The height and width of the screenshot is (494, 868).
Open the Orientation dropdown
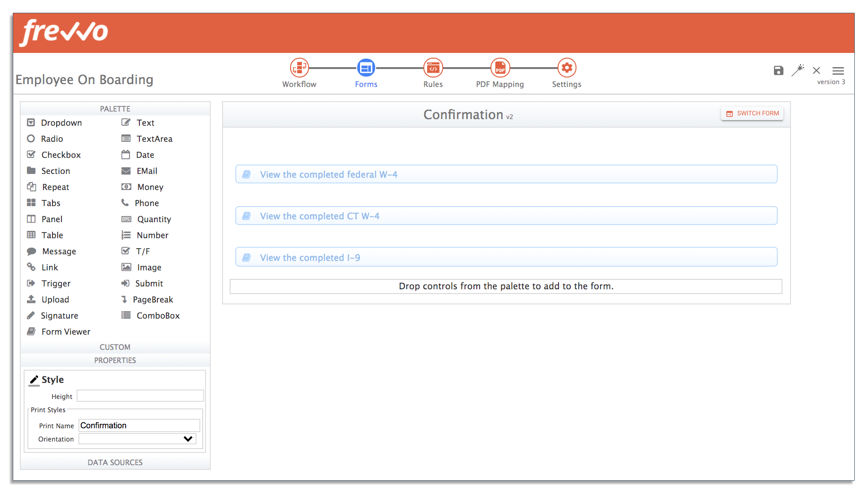pyautogui.click(x=137, y=439)
